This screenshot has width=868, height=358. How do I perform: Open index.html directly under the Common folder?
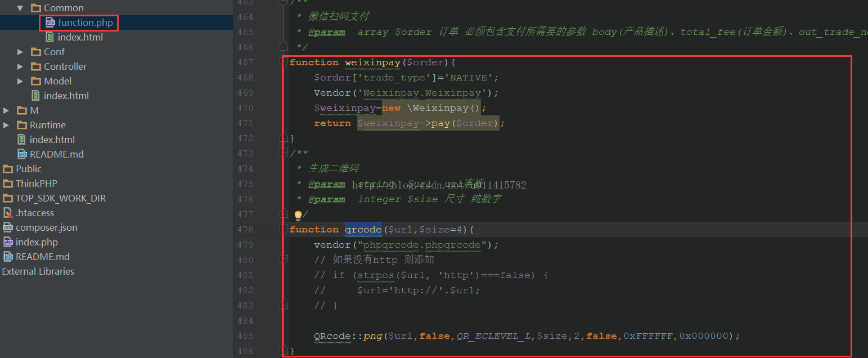coord(80,37)
